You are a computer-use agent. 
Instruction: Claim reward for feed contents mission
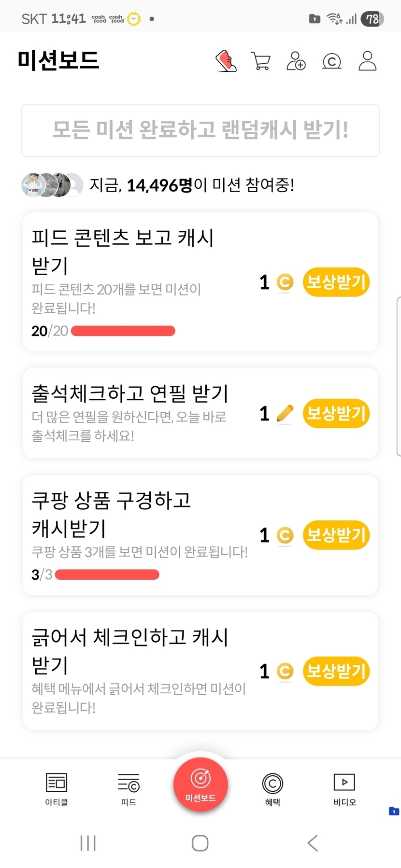click(x=336, y=282)
